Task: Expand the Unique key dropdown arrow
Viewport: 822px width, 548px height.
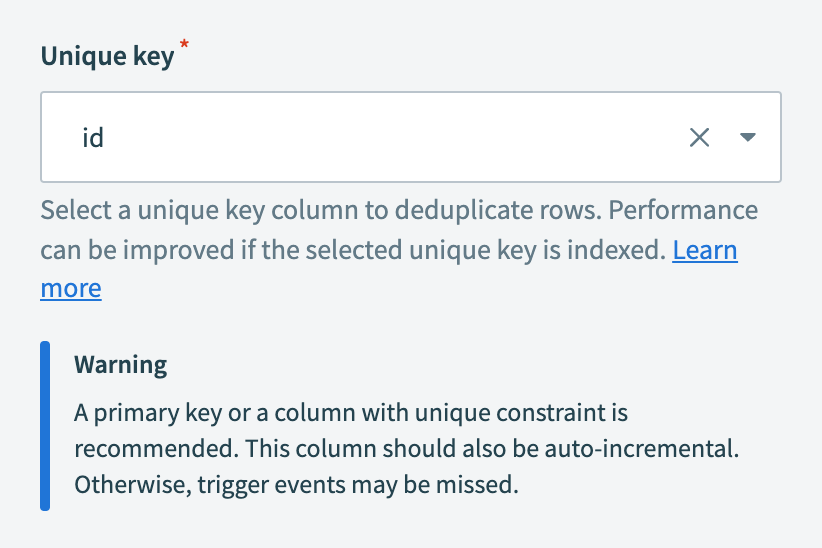Action: (x=747, y=138)
